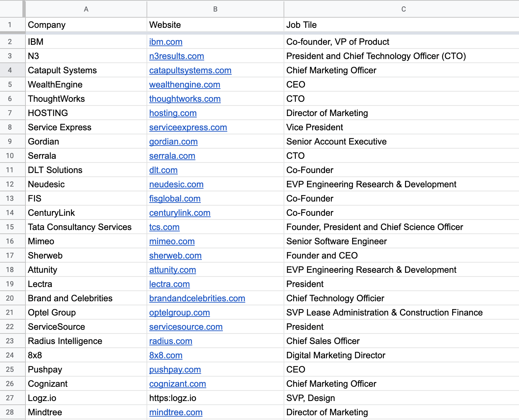519x420 pixels.
Task: Click the optelgroup.com link
Action: [x=179, y=312]
